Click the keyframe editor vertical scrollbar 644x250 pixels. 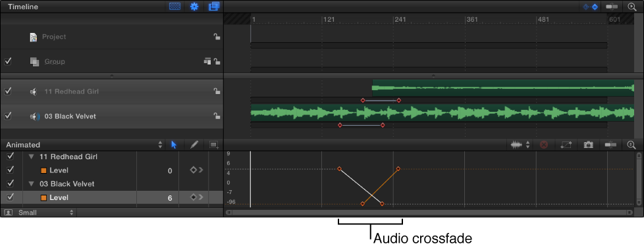click(x=639, y=179)
